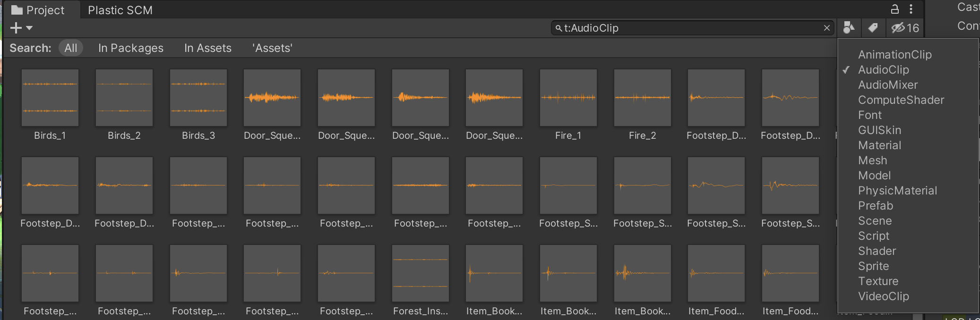Click the Search by Label tag icon
980x320 pixels.
click(873, 28)
